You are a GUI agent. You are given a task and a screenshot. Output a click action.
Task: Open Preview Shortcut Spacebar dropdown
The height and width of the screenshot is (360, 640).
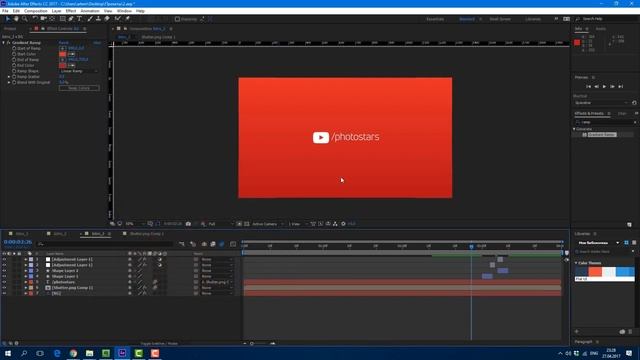[x=602, y=103]
